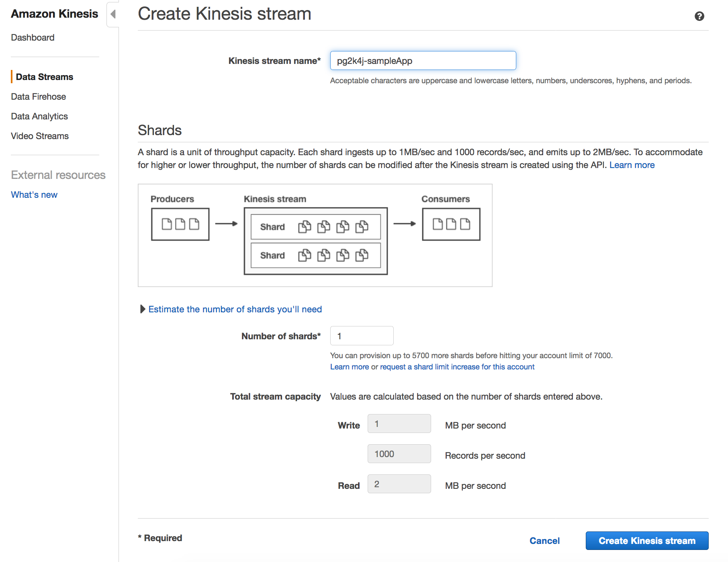Open Dashboard in the sidebar
728x562 pixels.
point(33,37)
